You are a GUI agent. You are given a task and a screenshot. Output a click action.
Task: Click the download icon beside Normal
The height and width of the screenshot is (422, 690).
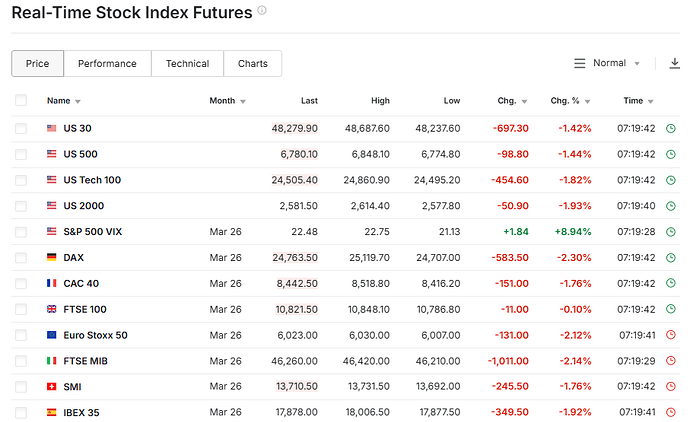[674, 63]
